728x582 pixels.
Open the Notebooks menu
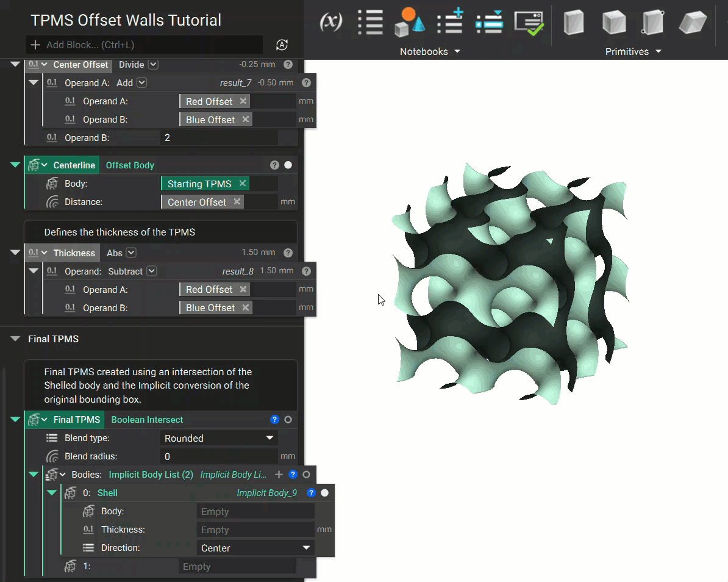tap(430, 52)
